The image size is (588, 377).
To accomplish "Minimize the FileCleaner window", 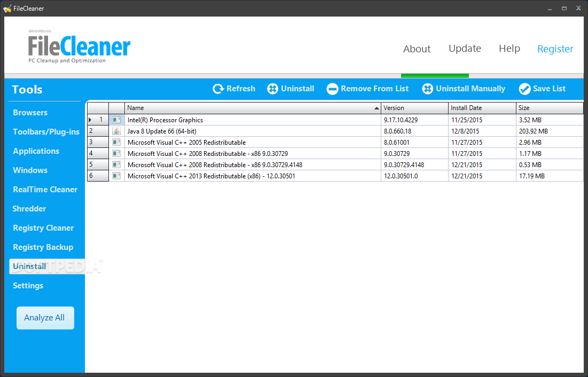I will [x=550, y=8].
